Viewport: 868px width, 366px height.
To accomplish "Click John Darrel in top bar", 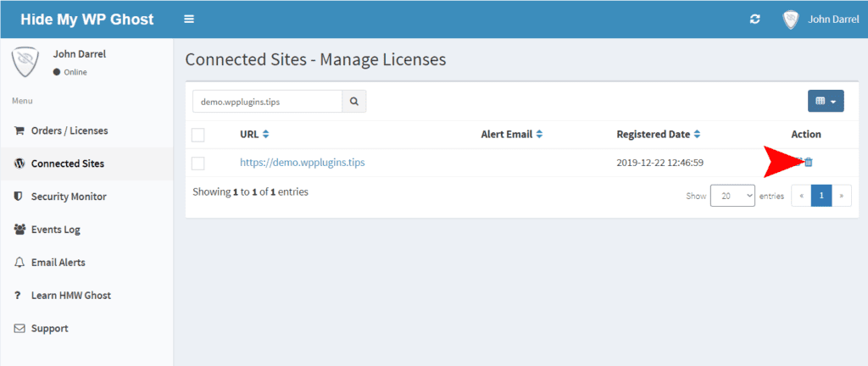I will pos(834,19).
